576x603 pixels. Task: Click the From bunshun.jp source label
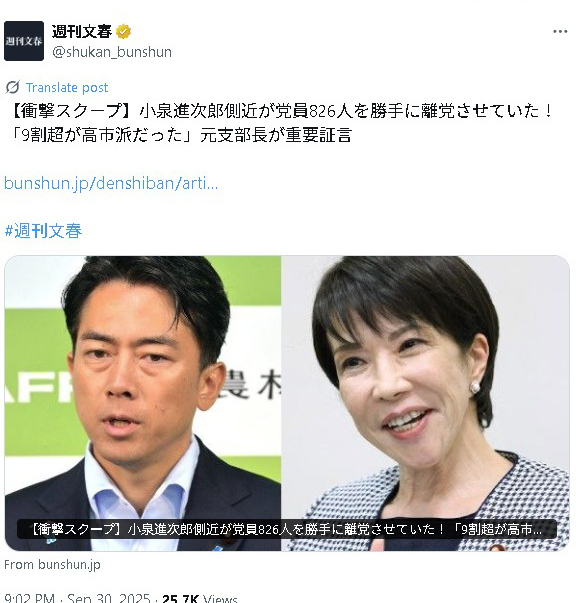point(52,565)
